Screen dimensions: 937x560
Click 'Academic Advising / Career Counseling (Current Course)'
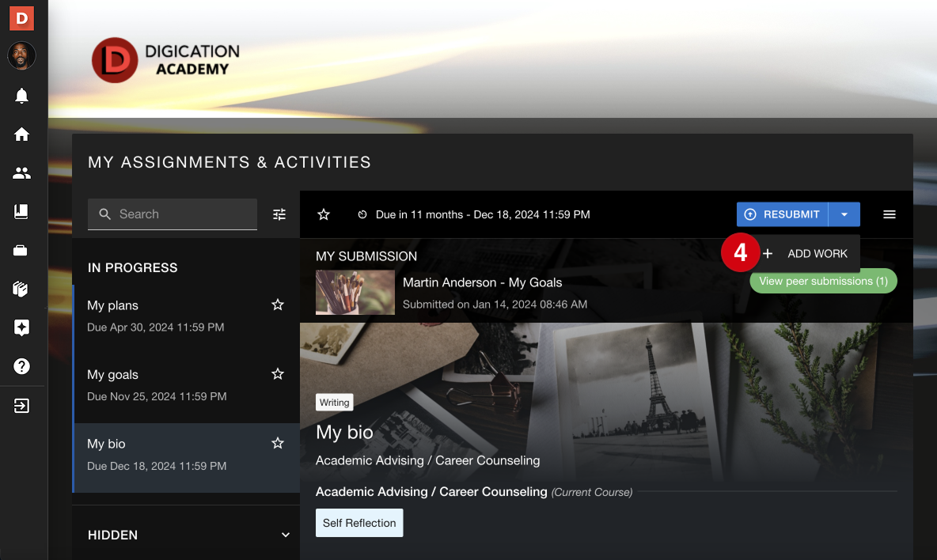click(x=474, y=492)
